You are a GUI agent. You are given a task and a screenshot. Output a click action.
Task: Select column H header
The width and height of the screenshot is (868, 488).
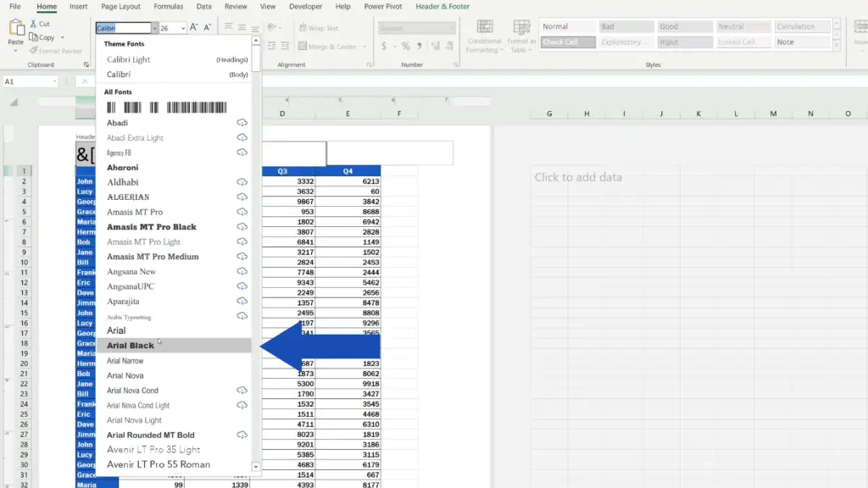587,114
